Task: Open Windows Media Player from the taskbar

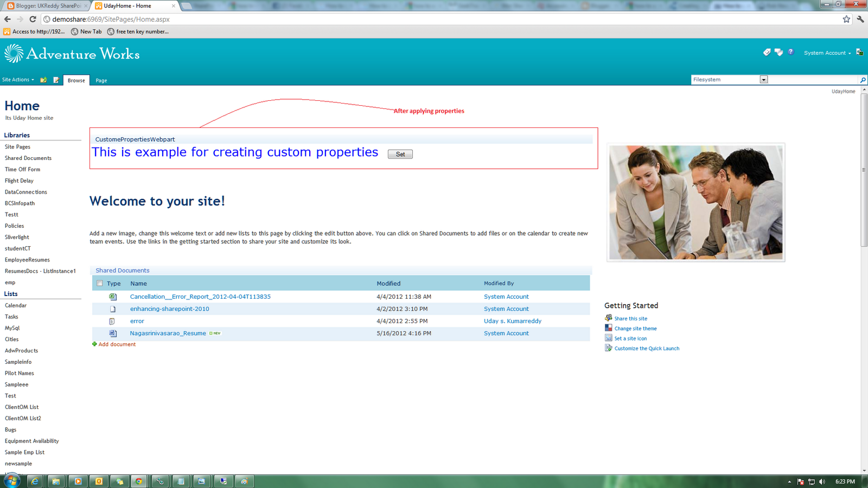Action: pos(78,481)
